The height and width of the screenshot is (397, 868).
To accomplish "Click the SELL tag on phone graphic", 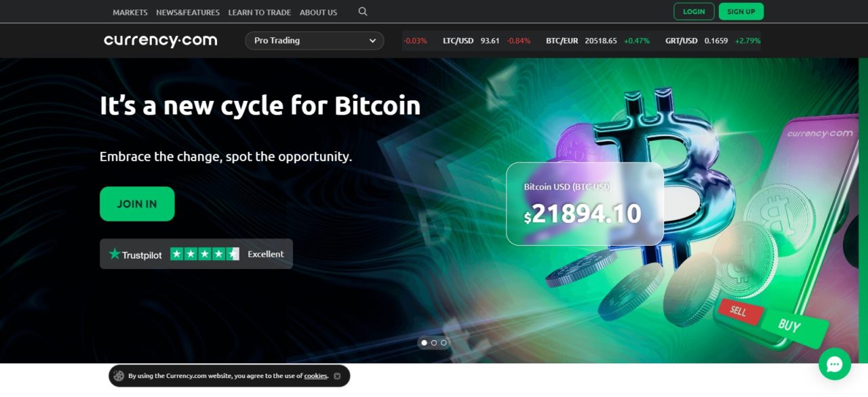I will pyautogui.click(x=738, y=311).
